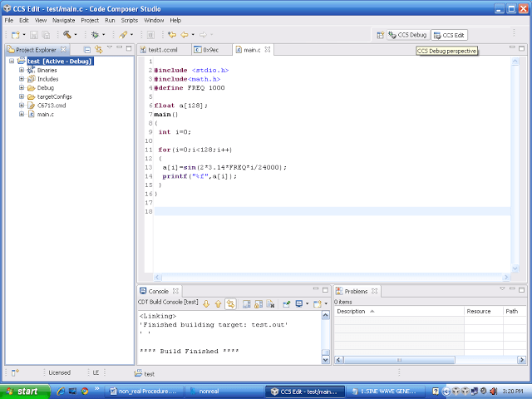Switch to the test1.ccxml editor tab
Screen dimensions: 532x399
[x=164, y=50]
